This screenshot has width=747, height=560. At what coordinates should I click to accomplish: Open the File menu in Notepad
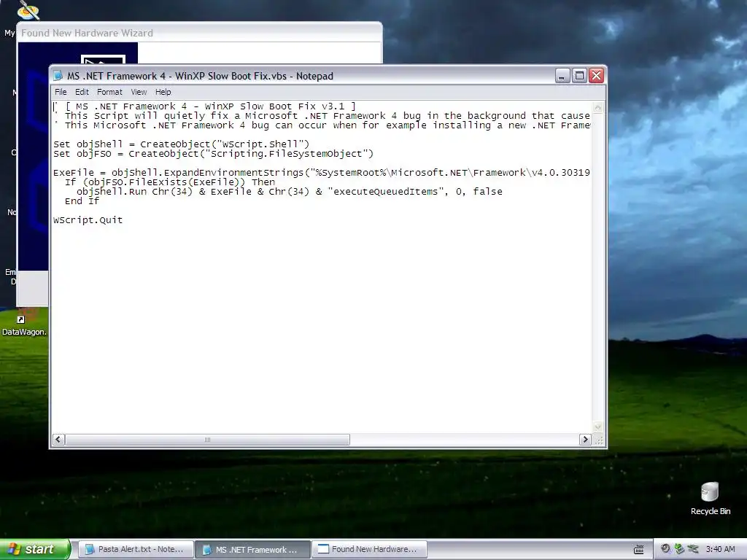pyautogui.click(x=61, y=92)
